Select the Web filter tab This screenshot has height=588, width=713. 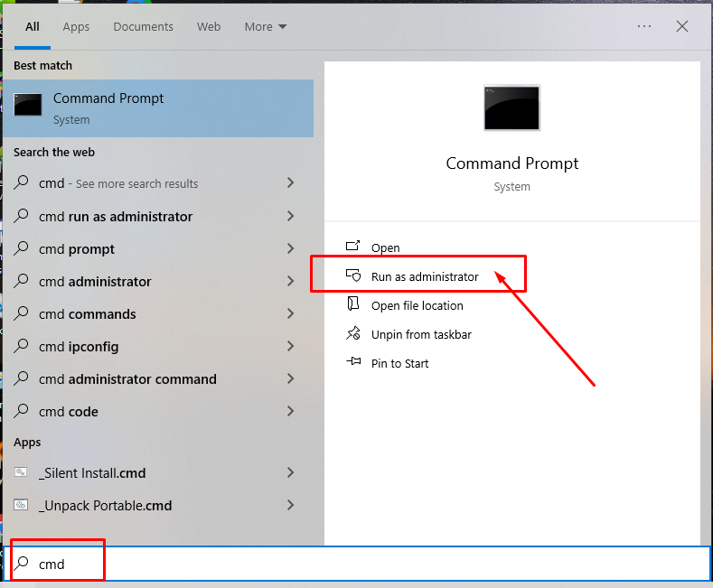pos(209,27)
